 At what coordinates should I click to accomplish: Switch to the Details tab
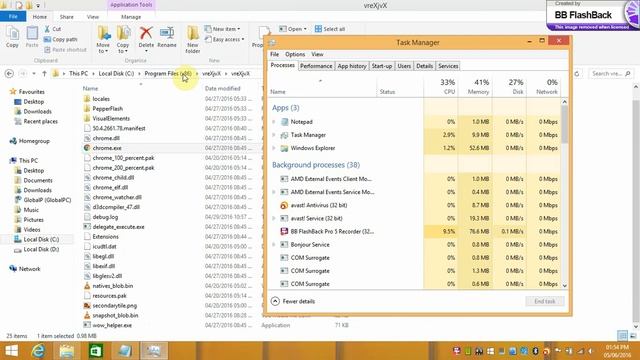pyautogui.click(x=424, y=66)
